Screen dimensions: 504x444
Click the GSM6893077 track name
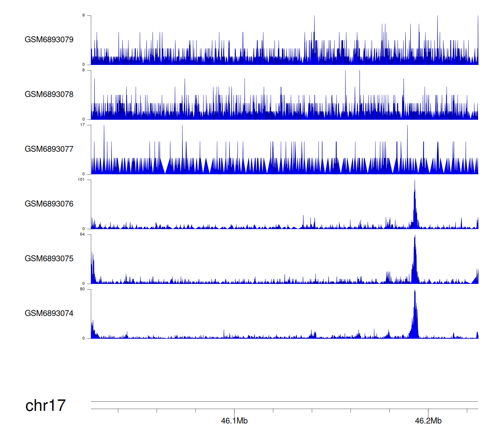click(x=49, y=149)
